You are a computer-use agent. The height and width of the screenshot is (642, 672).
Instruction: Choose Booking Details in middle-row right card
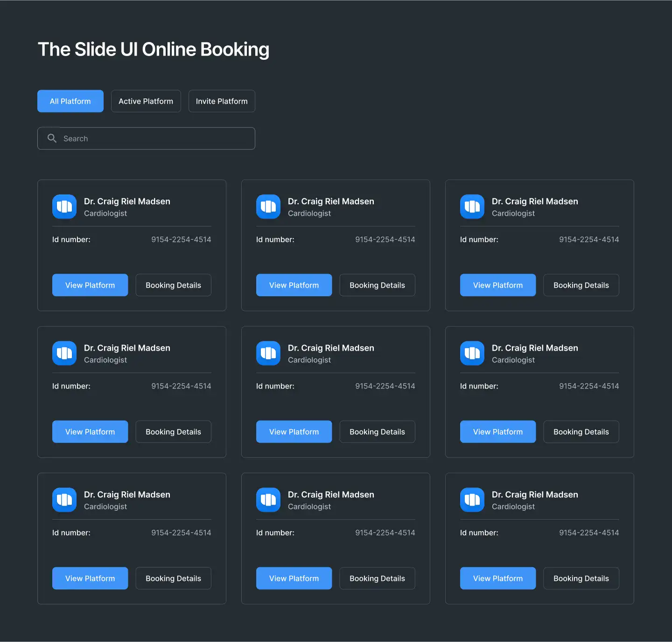(581, 431)
